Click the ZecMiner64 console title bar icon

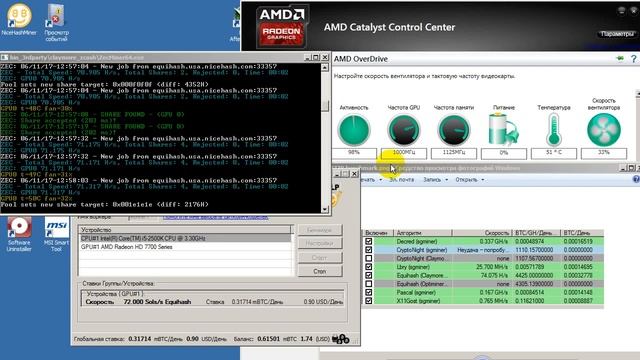pos(4,58)
